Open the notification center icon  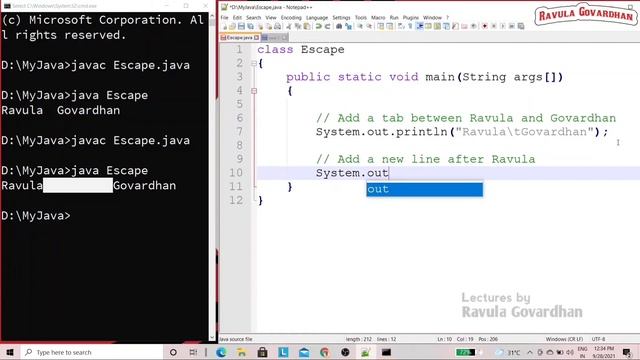click(627, 352)
